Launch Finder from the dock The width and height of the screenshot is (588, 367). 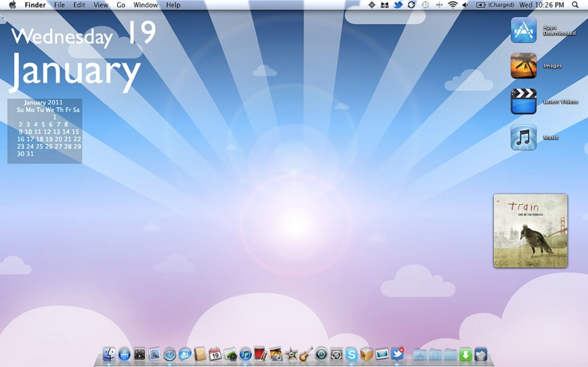click(109, 354)
